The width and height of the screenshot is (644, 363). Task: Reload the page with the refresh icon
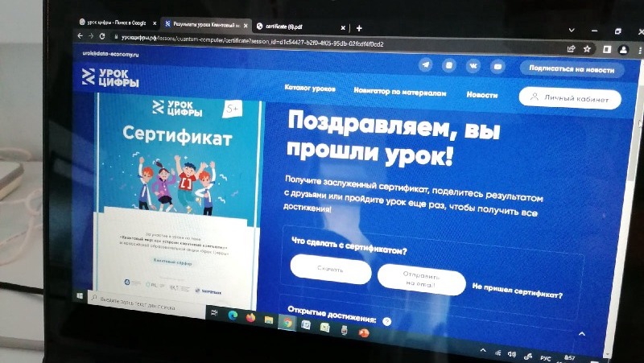[102, 36]
